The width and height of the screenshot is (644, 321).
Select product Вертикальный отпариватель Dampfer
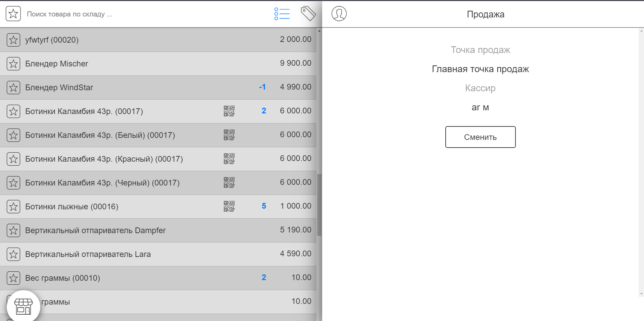tap(158, 230)
